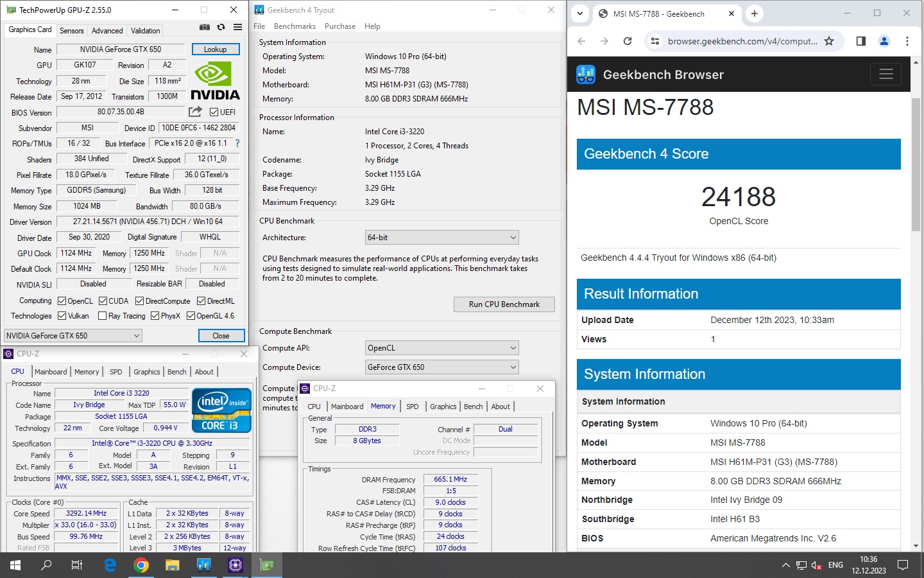This screenshot has height=578, width=924.
Task: Open the GPU-Z hamburger menu
Action: pyautogui.click(x=237, y=27)
